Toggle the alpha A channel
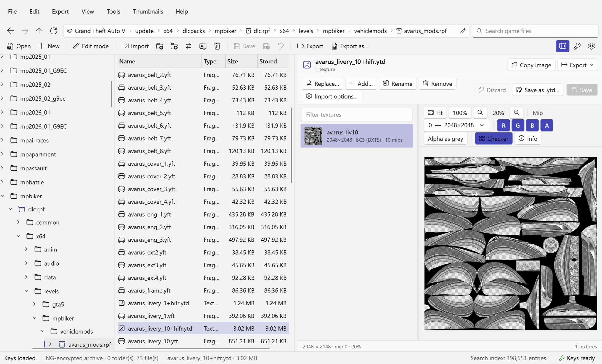 [547, 125]
